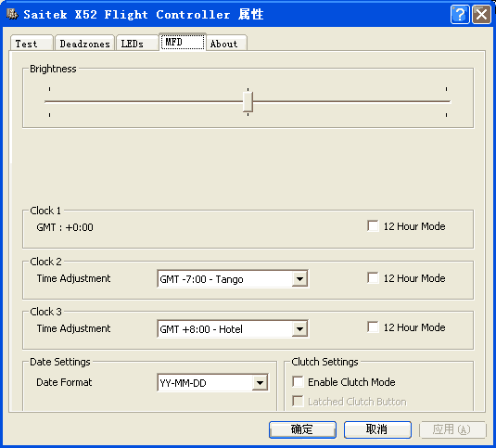Screen dimensions: 496x448
Task: Expand Clock 2 Time Adjustment dropdown arrow
Action: pyautogui.click(x=299, y=279)
